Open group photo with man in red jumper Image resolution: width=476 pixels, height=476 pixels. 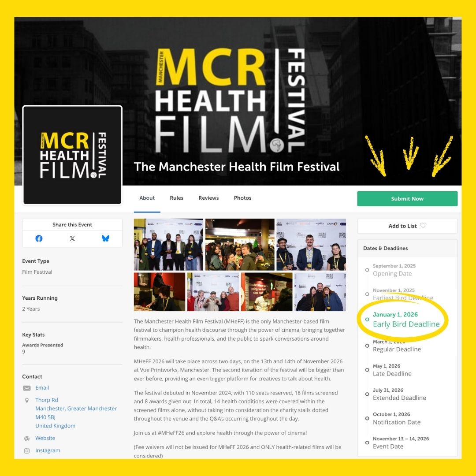click(x=213, y=292)
